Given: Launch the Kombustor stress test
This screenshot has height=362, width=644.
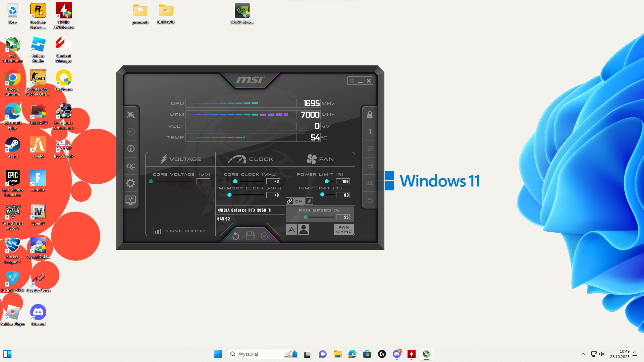Looking at the screenshot, I should pos(131,132).
